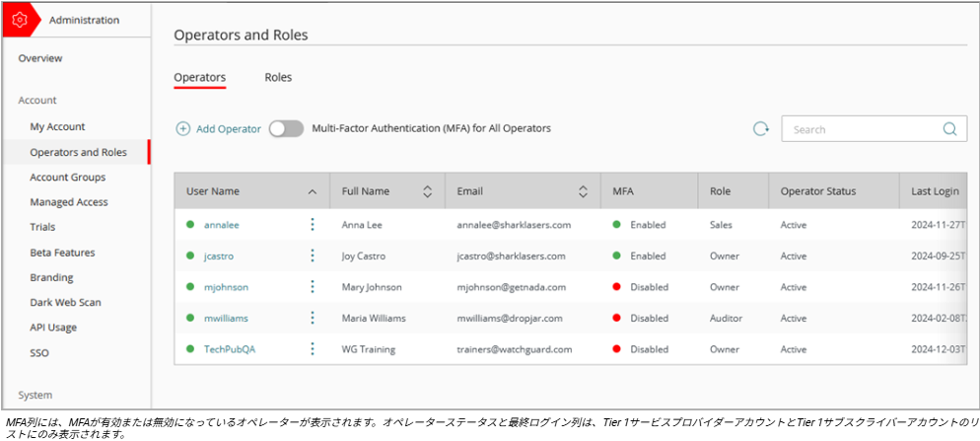Open the annalee operator link
Screen dimensions: 980x441
tap(221, 225)
